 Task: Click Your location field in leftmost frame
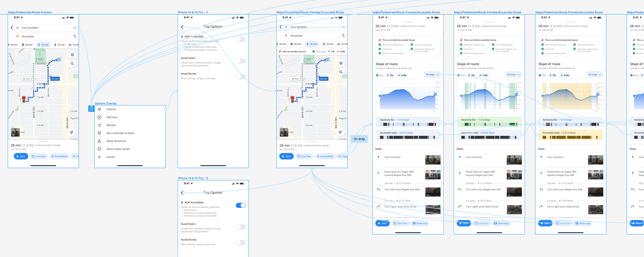45,28
